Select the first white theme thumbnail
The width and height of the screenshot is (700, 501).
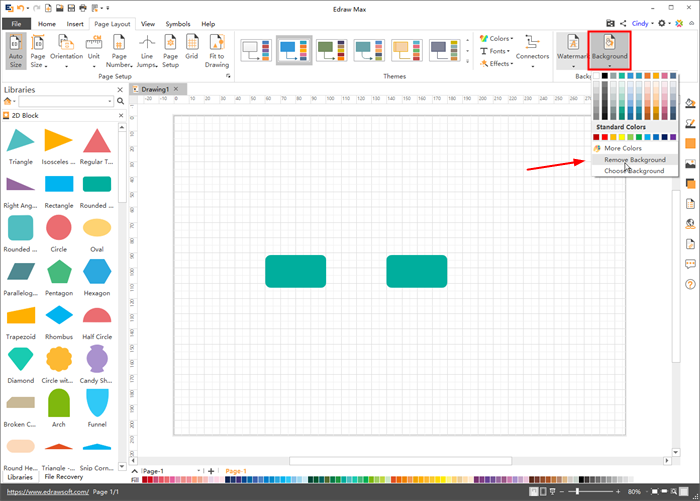256,50
